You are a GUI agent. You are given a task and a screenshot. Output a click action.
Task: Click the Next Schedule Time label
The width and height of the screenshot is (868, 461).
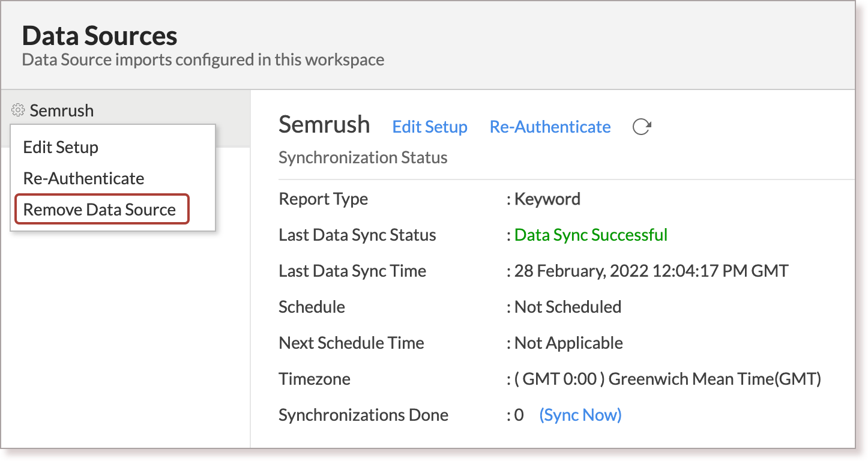(x=352, y=343)
